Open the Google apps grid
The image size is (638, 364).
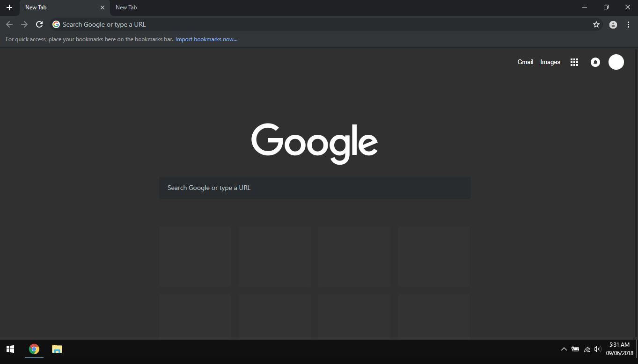[574, 62]
